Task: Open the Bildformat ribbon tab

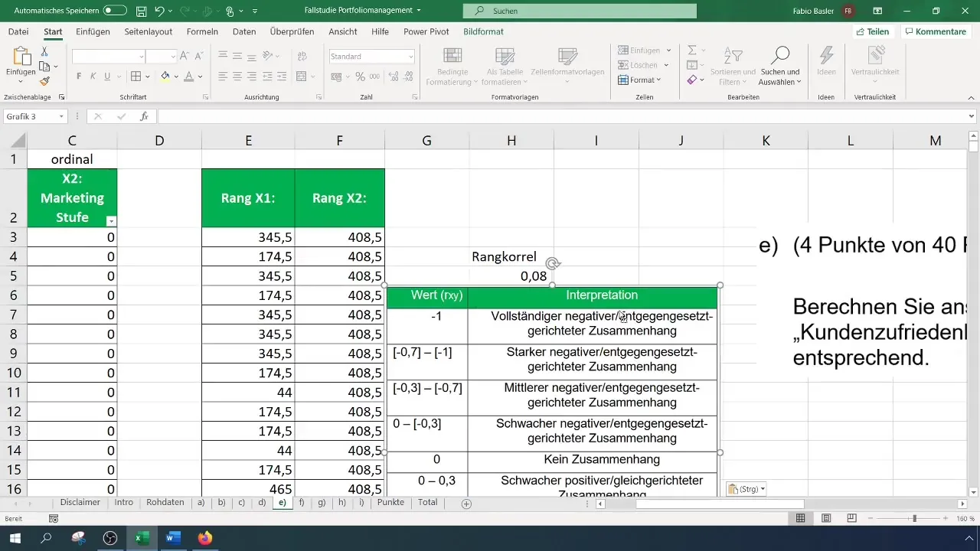Action: click(483, 31)
